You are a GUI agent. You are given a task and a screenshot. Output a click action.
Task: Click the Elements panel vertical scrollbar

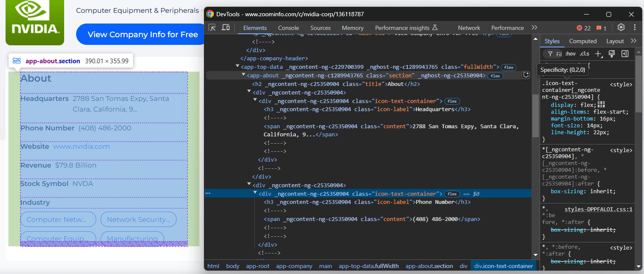pos(535,115)
